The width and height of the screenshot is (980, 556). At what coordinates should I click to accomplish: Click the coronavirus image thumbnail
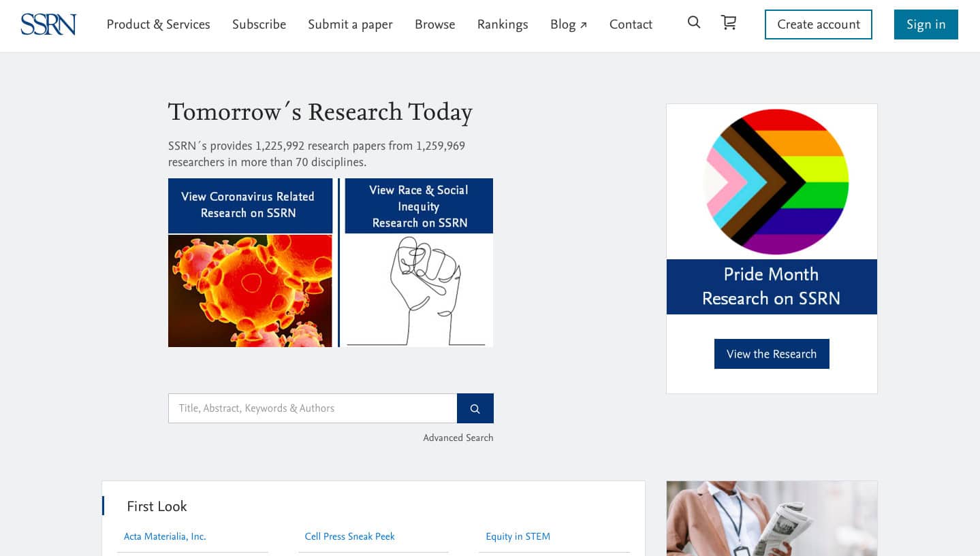pos(250,291)
